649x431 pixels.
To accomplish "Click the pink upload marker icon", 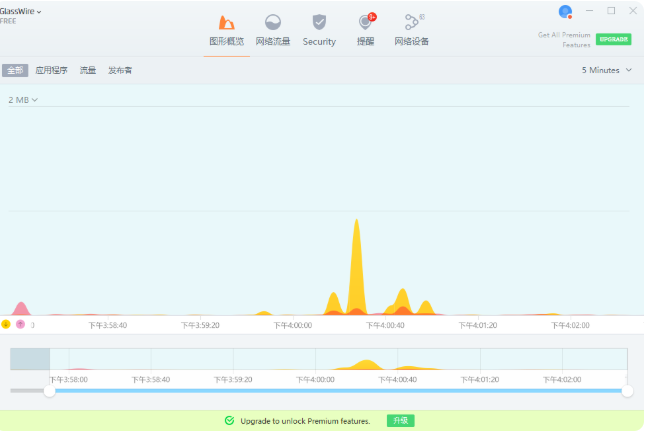I will (20, 324).
